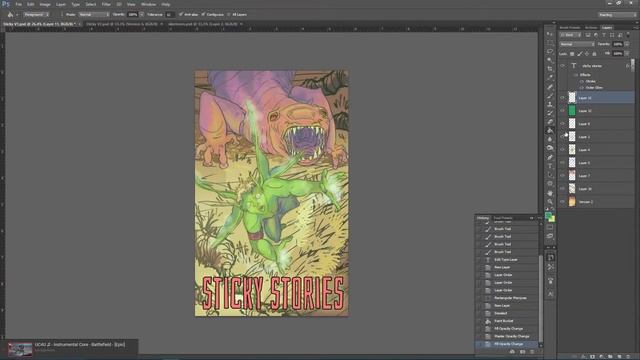640x360 pixels.
Task: Select the Healing Brush tool
Action: click(x=550, y=87)
